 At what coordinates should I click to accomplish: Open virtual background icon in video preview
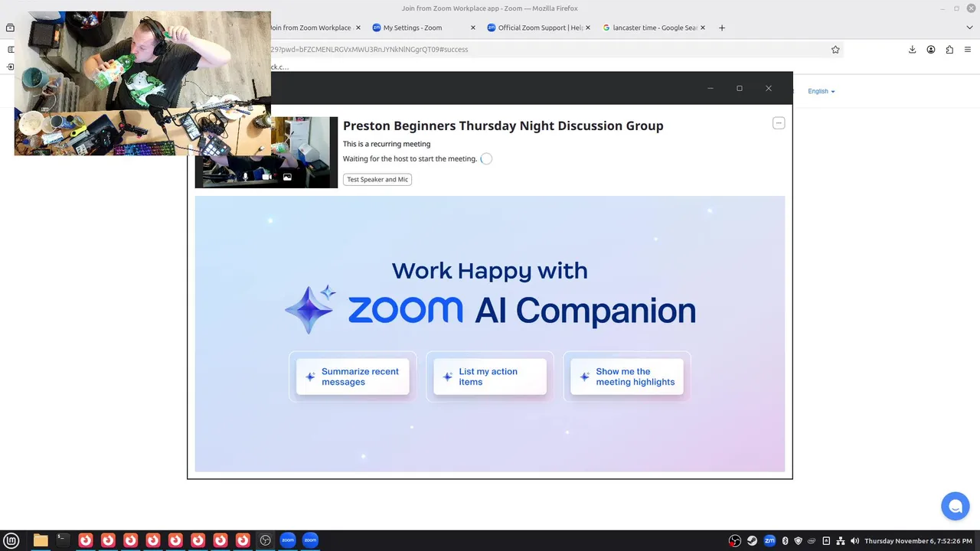[287, 177]
